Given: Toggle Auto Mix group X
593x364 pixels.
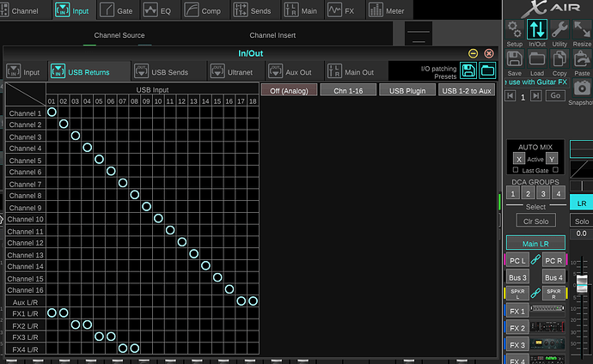Looking at the screenshot, I should coord(519,159).
